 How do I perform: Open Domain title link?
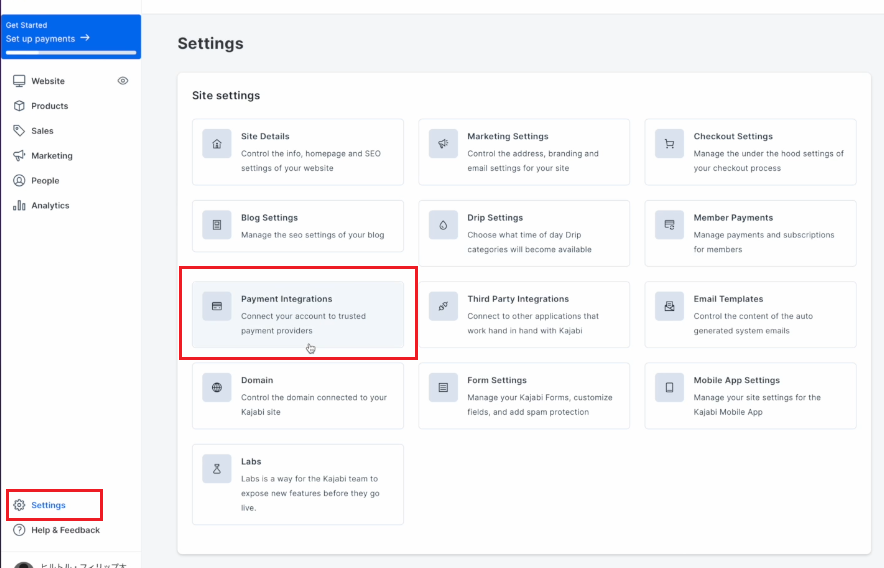pos(257,380)
